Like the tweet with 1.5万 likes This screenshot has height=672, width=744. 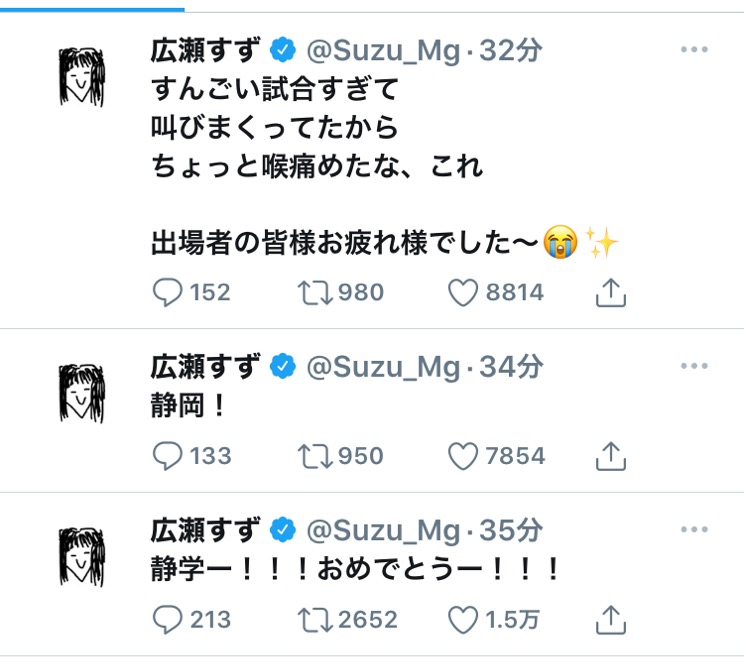(463, 619)
